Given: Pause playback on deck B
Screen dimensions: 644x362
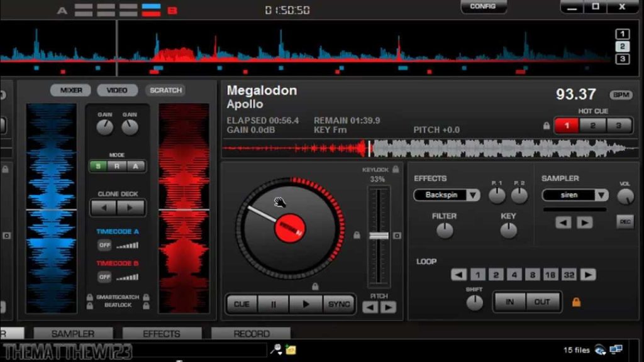Looking at the screenshot, I should pyautogui.click(x=274, y=305).
